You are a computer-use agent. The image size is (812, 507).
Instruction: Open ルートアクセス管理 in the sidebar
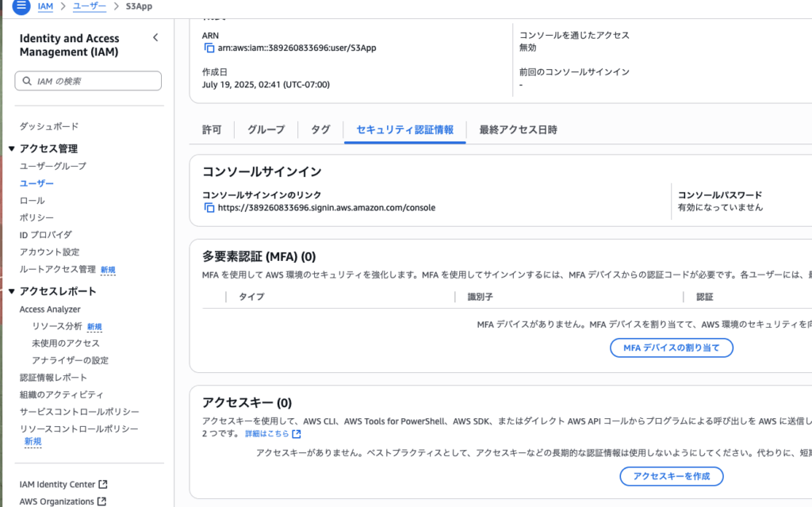57,269
